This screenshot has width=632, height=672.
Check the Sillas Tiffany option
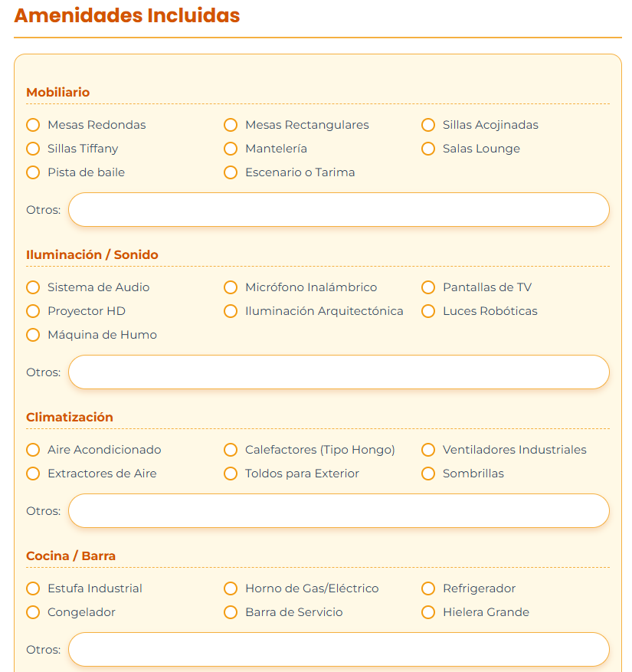coord(33,149)
